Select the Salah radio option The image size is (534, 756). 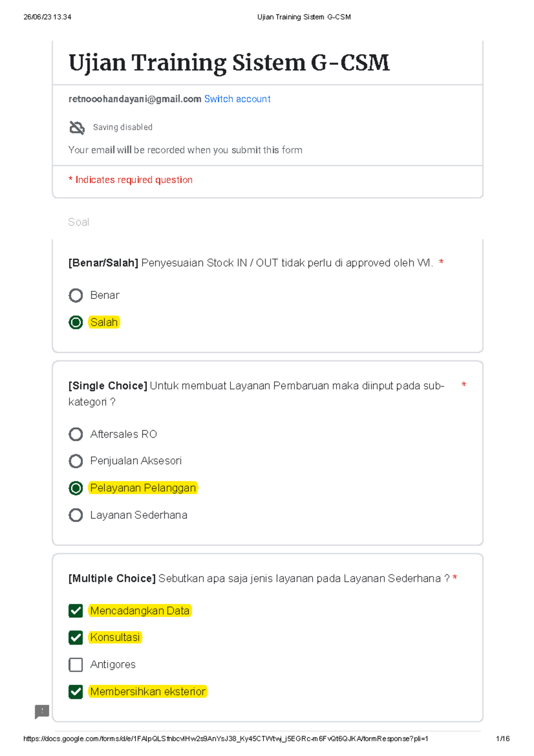76,322
